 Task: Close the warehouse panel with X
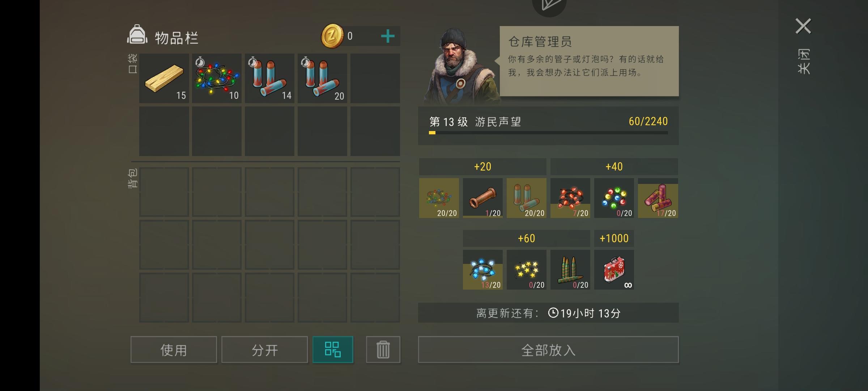coord(803,26)
